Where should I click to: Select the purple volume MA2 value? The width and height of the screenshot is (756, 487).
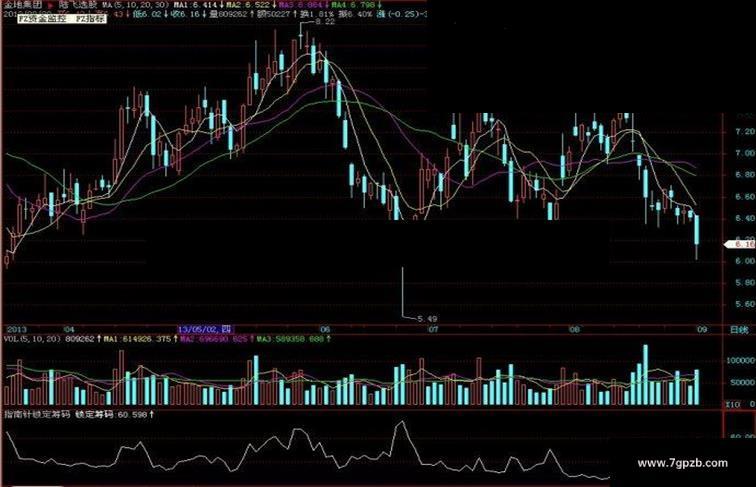click(215, 339)
